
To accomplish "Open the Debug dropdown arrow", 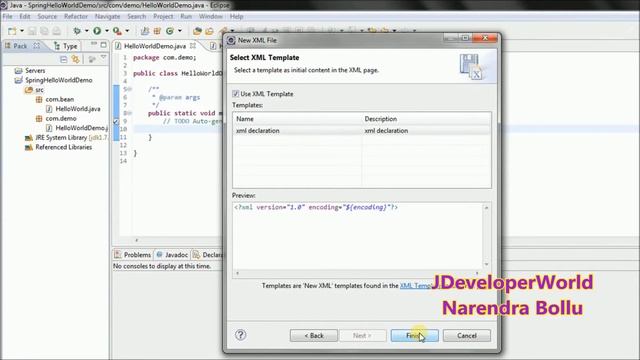I will (x=86, y=31).
